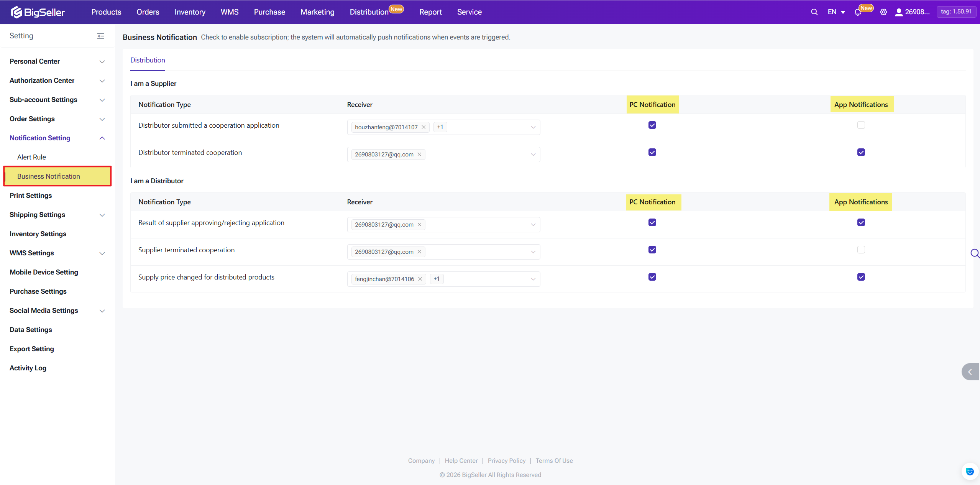980x485 pixels.
Task: Open the EN language dropdown
Action: pos(836,12)
